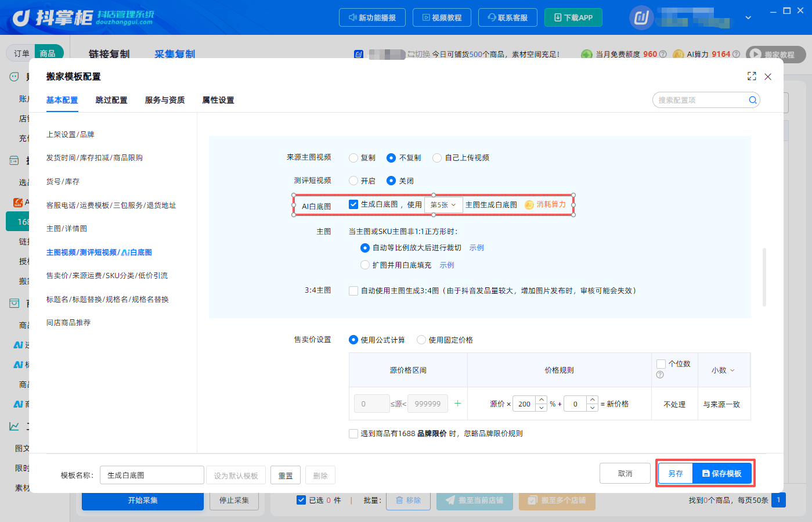812x522 pixels.
Task: Open 新功能播报 announcements
Action: coord(372,17)
